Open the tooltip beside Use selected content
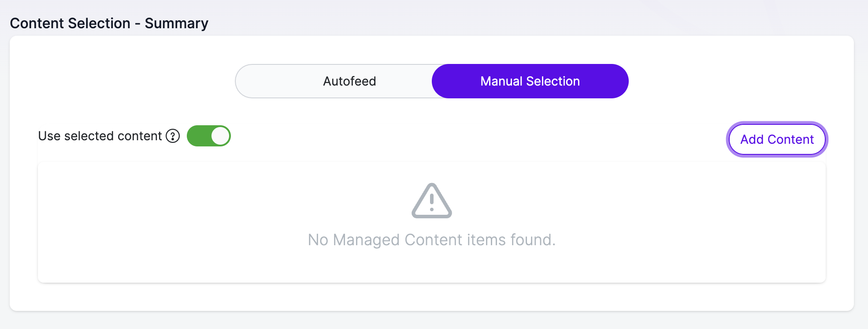Image resolution: width=868 pixels, height=329 pixels. pyautogui.click(x=173, y=136)
